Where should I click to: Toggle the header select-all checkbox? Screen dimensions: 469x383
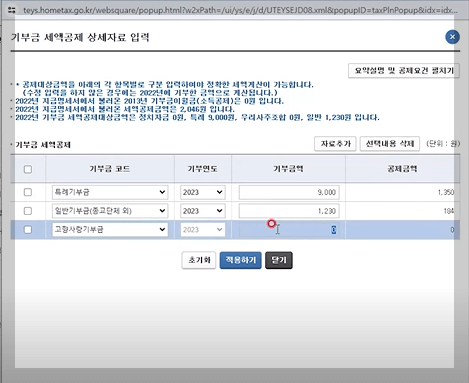(28, 169)
